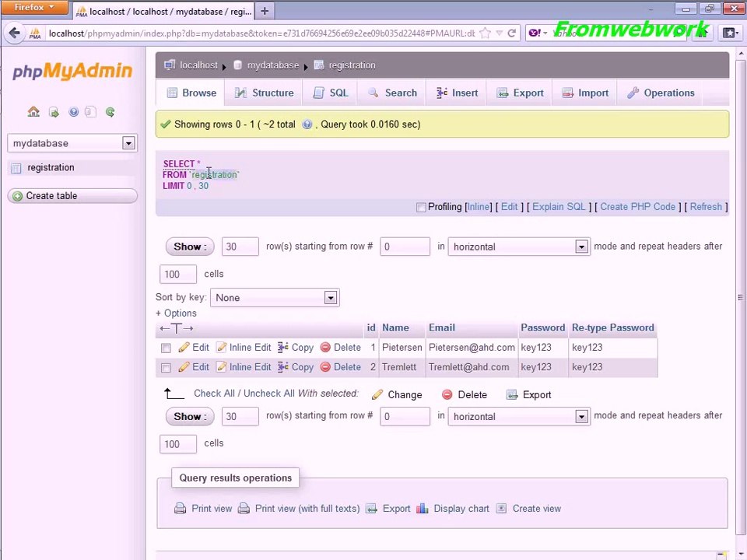
Task: Click Display chart bar icon
Action: click(422, 509)
